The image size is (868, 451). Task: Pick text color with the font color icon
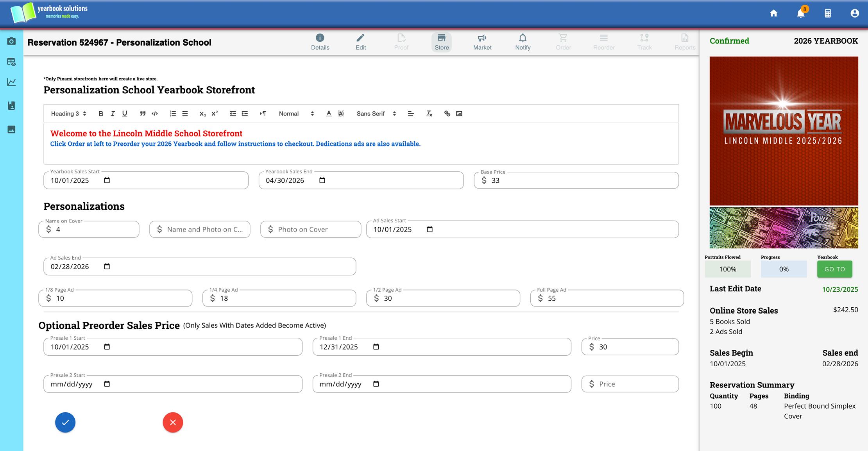[x=329, y=114]
